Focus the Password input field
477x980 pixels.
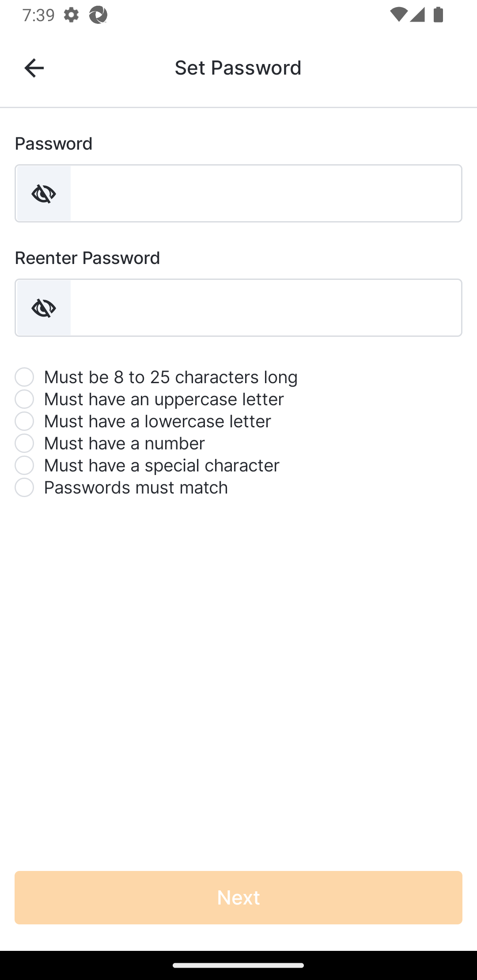[266, 194]
